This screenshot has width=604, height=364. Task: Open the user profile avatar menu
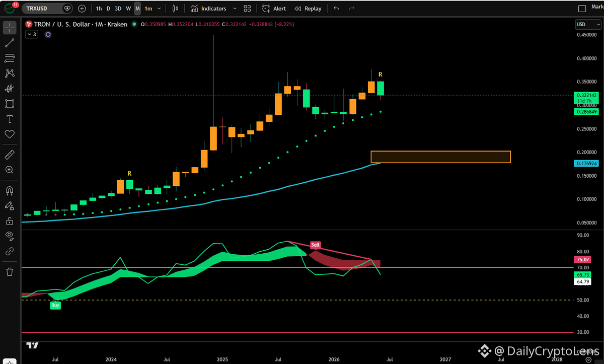point(10,9)
